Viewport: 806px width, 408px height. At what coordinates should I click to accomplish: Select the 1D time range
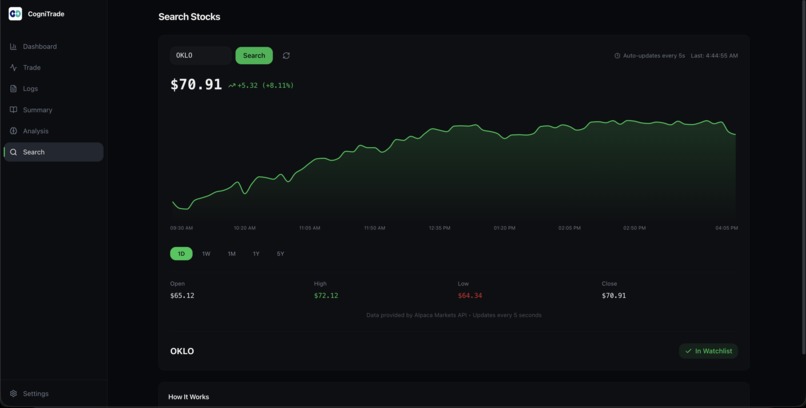coord(181,254)
